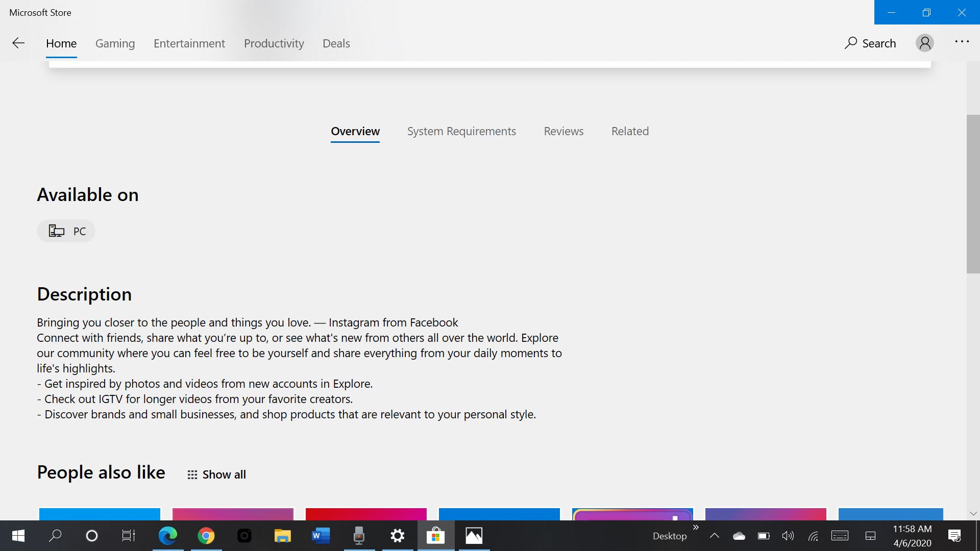Open the purple yellow-bordered app thumbnail
Image resolution: width=980 pixels, height=551 pixels.
coord(632,514)
